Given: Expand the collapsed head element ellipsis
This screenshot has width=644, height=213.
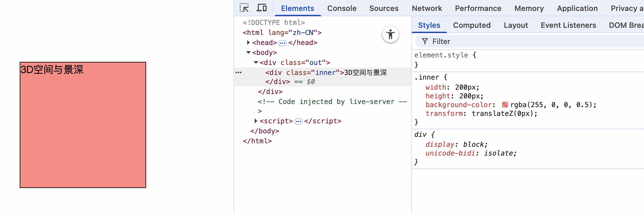Looking at the screenshot, I should (x=282, y=43).
